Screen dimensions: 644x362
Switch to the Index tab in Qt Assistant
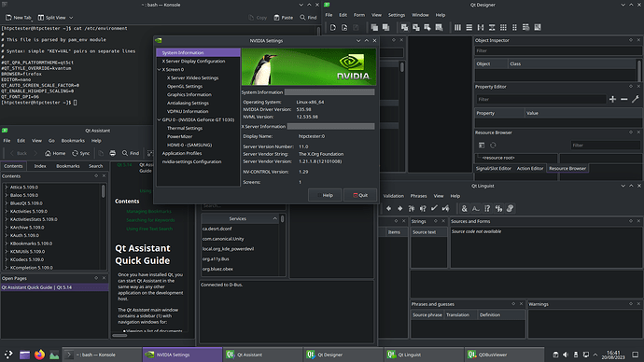point(40,166)
